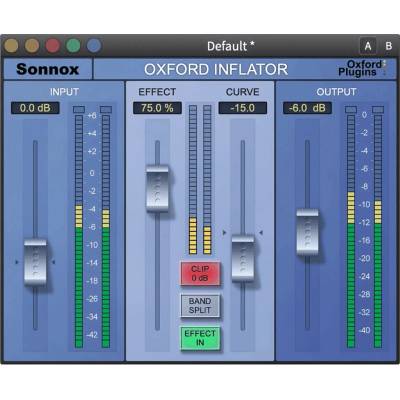Select the effect value field 75.0 %
The image size is (400, 400).
[157, 108]
